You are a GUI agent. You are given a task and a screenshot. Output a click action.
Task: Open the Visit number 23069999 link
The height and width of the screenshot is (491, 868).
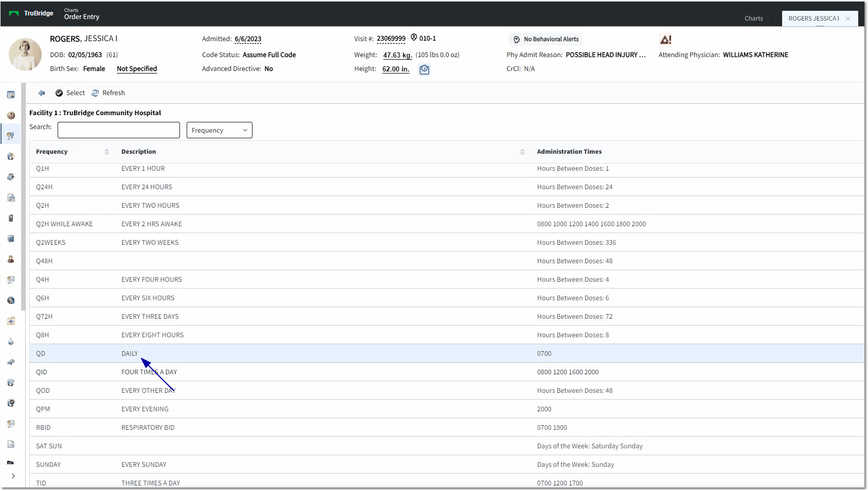coord(391,39)
